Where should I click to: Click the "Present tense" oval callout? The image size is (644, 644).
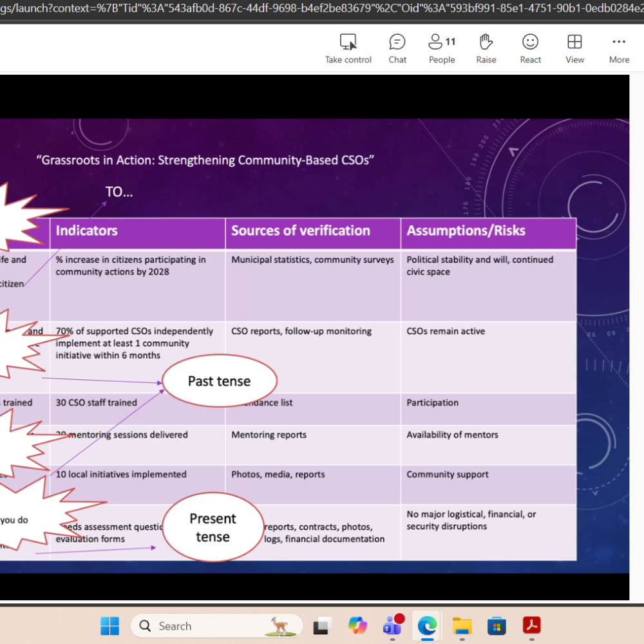[213, 527]
